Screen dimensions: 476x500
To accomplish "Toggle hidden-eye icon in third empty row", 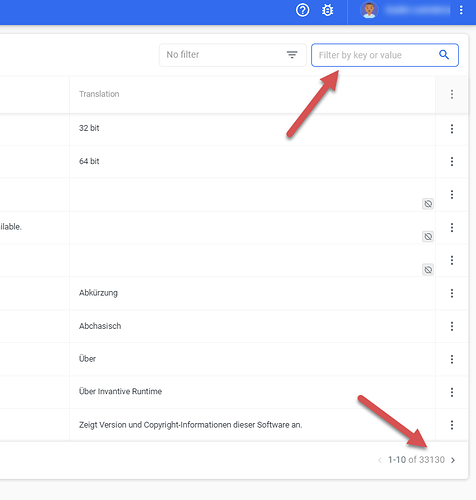I will coord(428,270).
